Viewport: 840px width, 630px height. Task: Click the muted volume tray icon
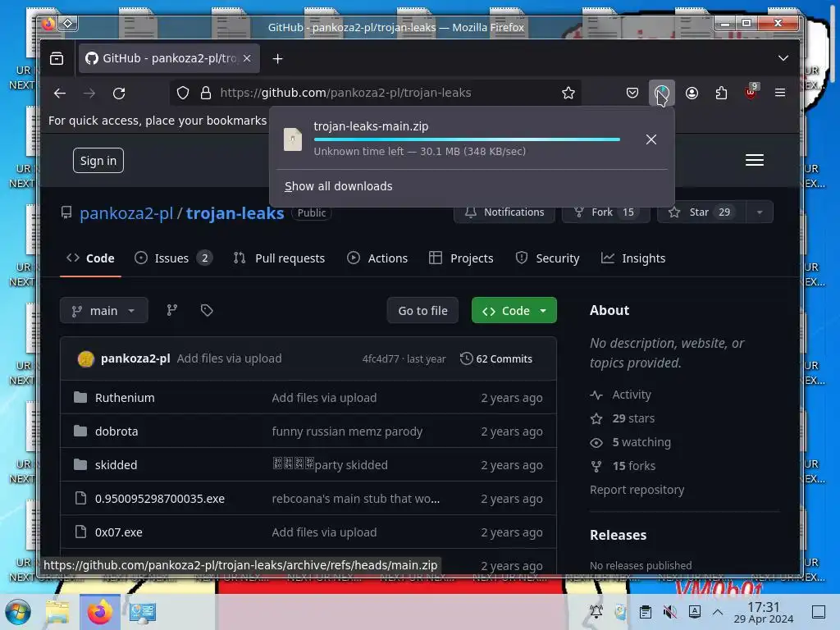(669, 612)
